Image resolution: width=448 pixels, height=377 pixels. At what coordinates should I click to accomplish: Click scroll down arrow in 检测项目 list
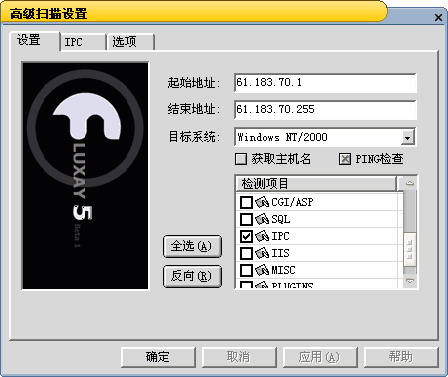tap(410, 281)
